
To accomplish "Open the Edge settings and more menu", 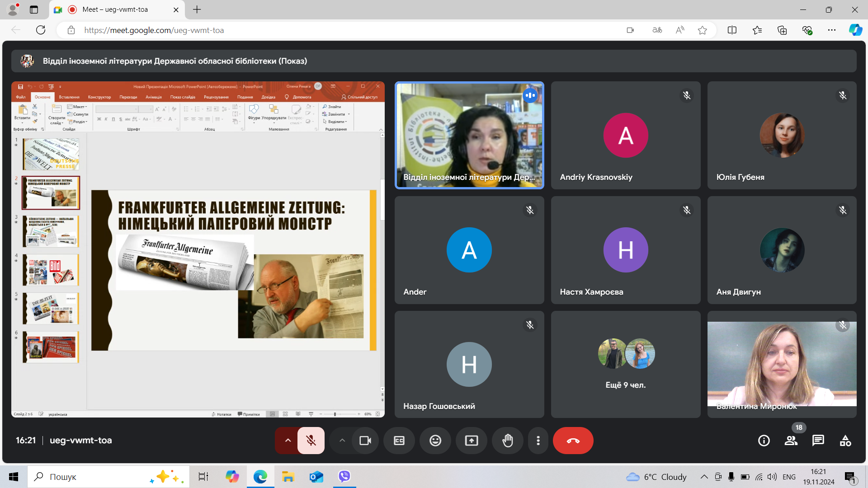I will click(832, 30).
